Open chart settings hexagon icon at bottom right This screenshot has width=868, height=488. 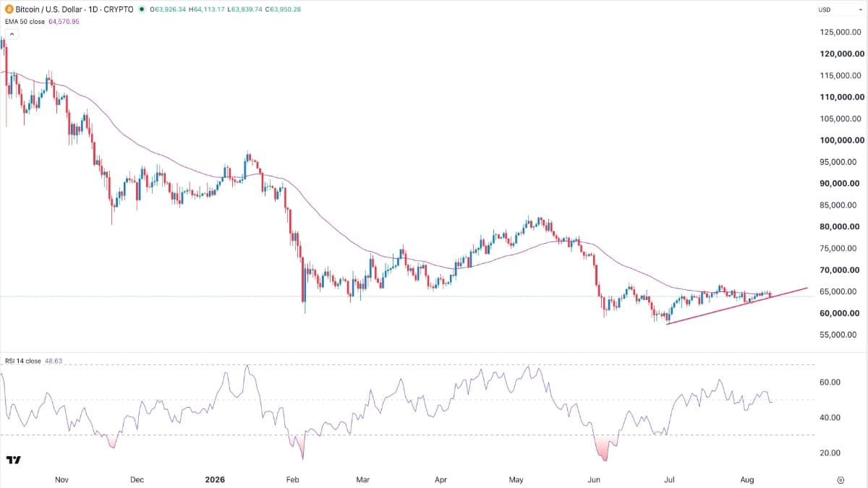pyautogui.click(x=841, y=479)
